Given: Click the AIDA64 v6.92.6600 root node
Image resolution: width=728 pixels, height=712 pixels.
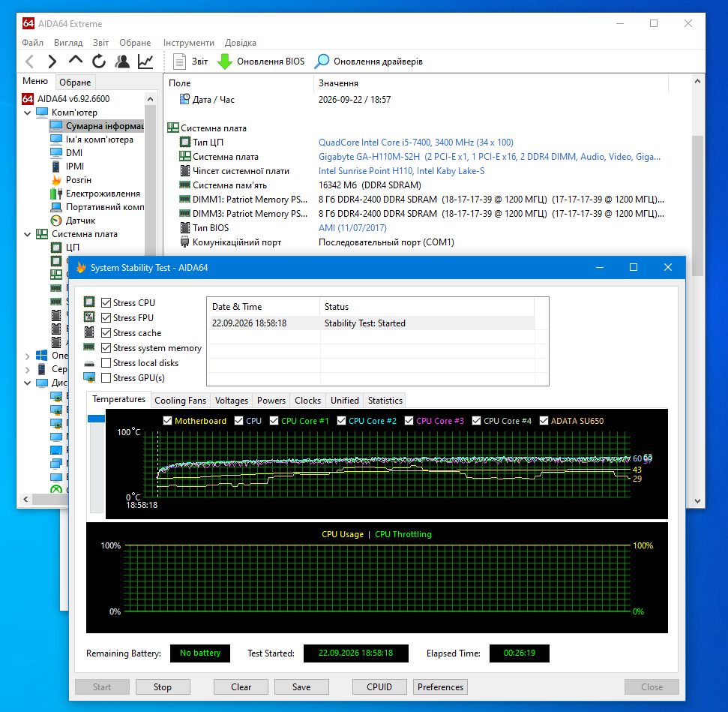Looking at the screenshot, I should click(73, 98).
